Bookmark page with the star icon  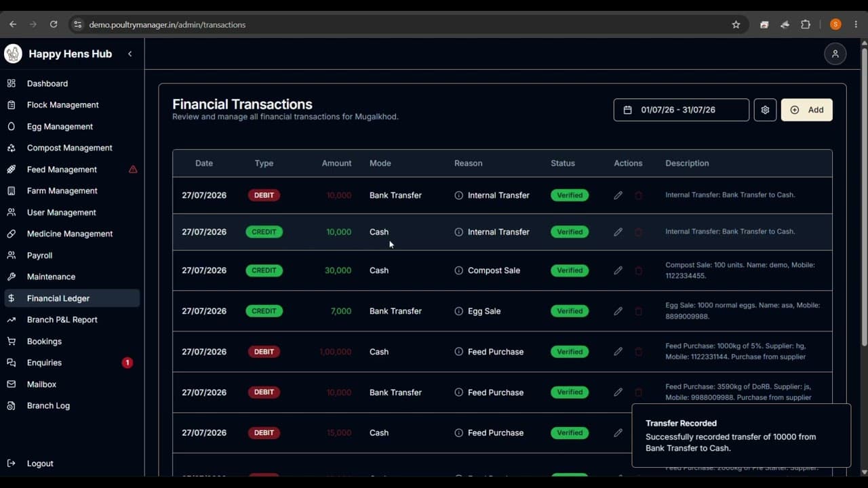736,24
